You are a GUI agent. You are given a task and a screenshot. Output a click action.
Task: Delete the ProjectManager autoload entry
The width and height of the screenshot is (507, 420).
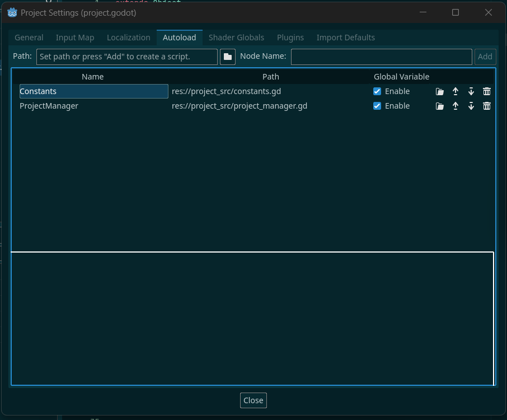(486, 105)
